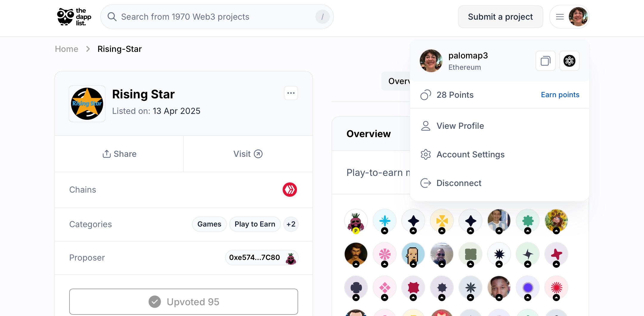Open the CryptoPunk pixel avatar
Image resolution: width=644 pixels, height=316 pixels.
tap(413, 254)
